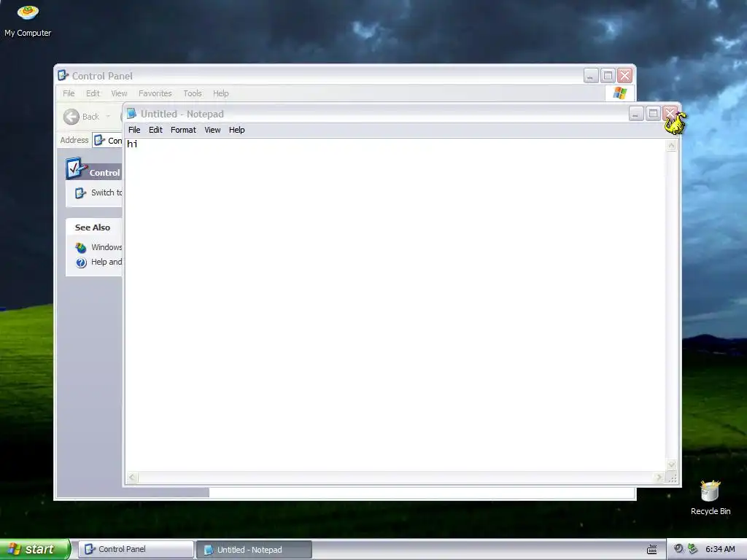This screenshot has height=560, width=747.
Task: Click the Control Panel sidebar panel header
Action: pyautogui.click(x=94, y=172)
